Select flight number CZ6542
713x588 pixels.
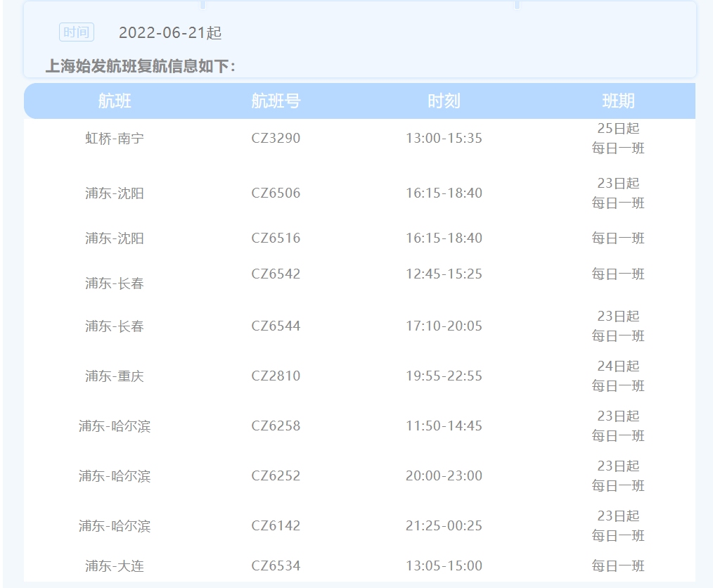coord(276,274)
